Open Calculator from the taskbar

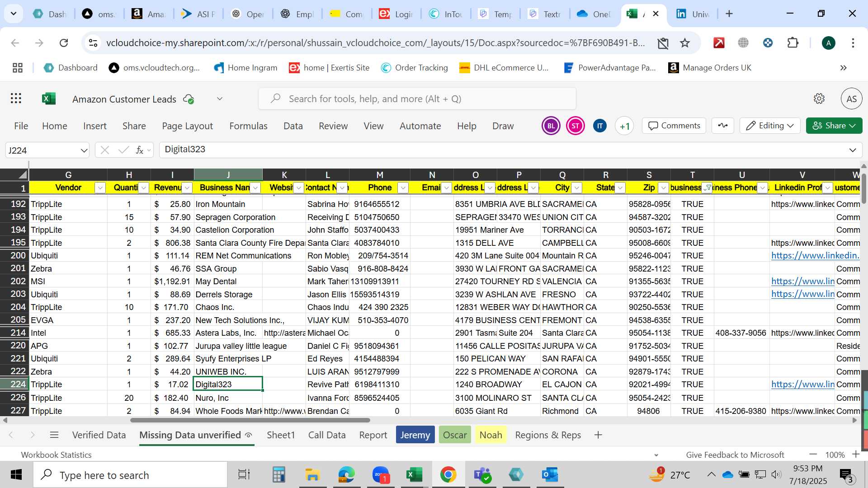point(278,475)
